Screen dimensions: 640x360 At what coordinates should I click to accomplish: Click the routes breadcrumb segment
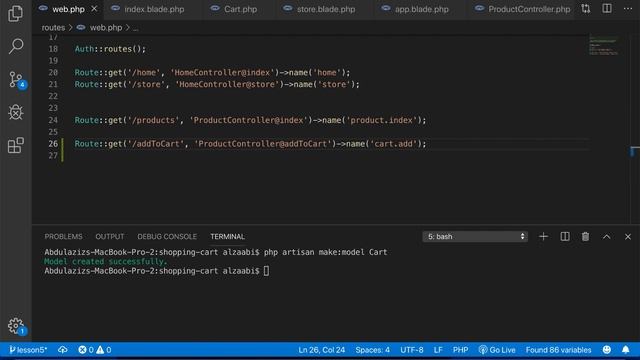click(53, 28)
